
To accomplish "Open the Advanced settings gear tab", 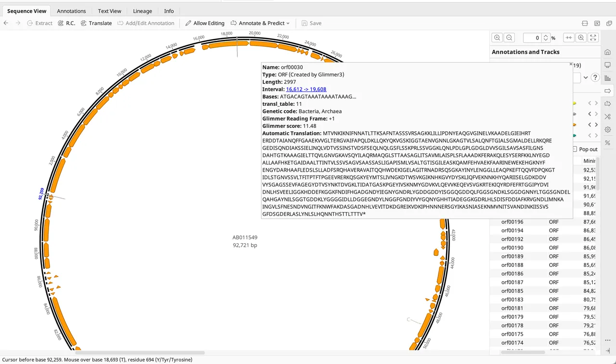I will coord(608,130).
